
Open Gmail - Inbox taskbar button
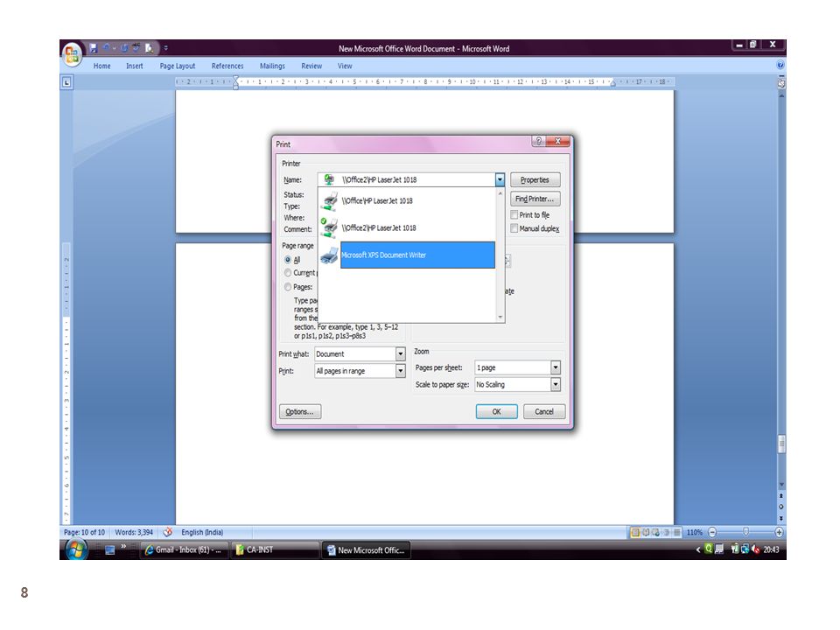(x=185, y=550)
